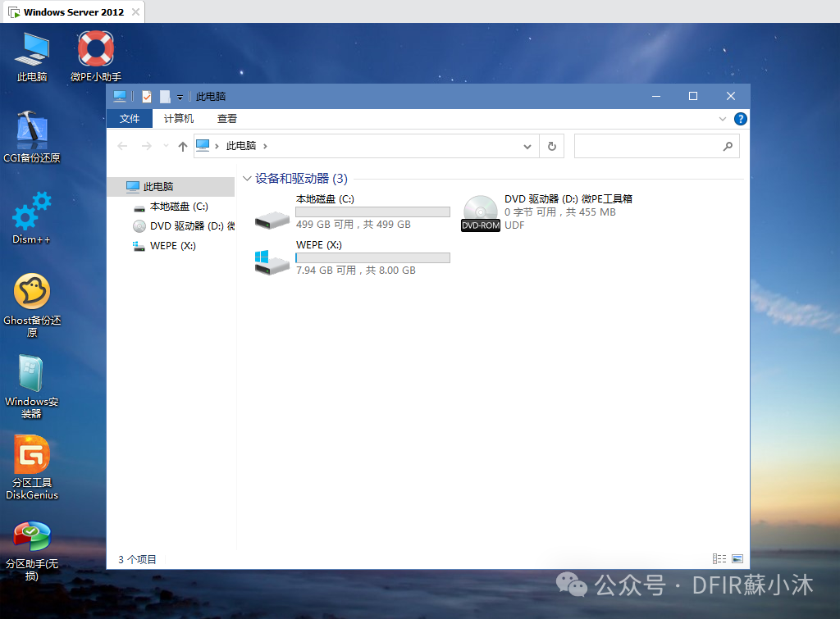Viewport: 840px width, 619px height.
Task: Click WEPE (X:) capacity bar
Action: click(373, 258)
